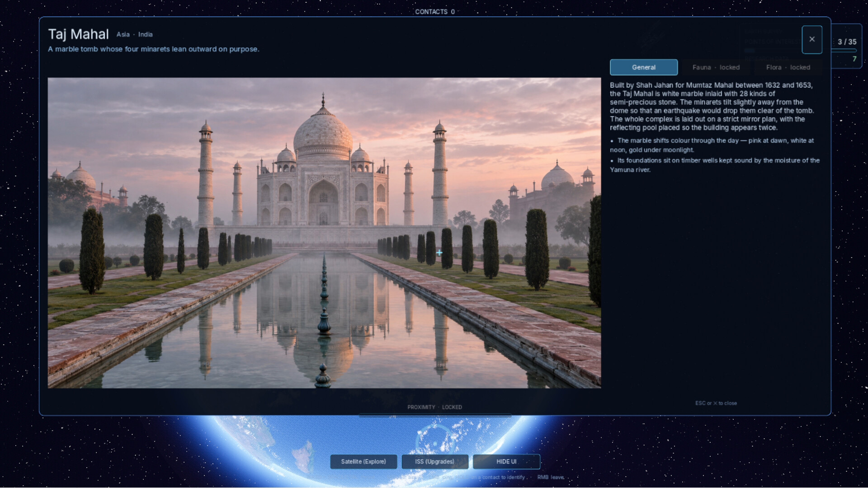
Task: Click the 3 / 35 progress counter
Action: 847,42
